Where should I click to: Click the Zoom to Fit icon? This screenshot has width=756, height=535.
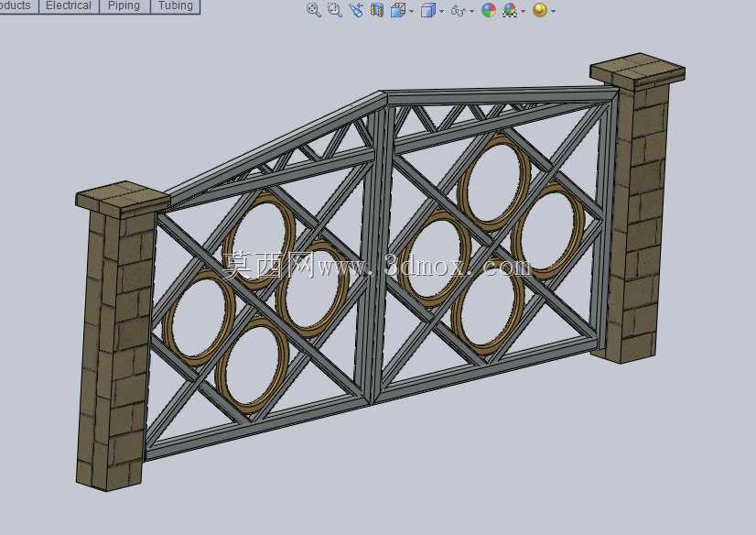[314, 10]
